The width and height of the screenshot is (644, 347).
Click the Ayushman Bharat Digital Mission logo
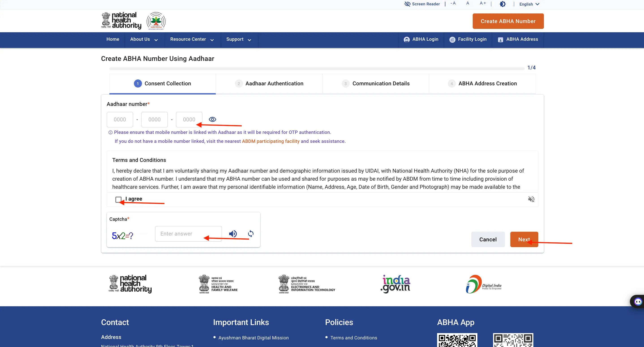pos(156,21)
